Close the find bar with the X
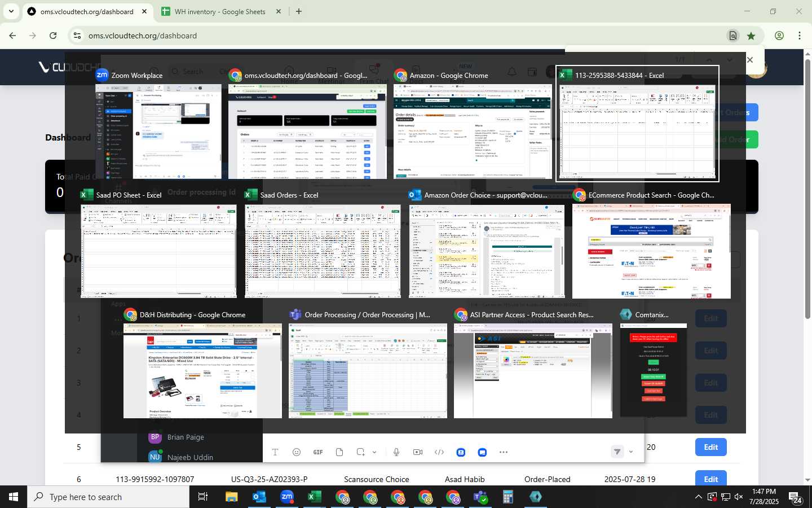Viewport: 812px width, 508px height. (749, 60)
